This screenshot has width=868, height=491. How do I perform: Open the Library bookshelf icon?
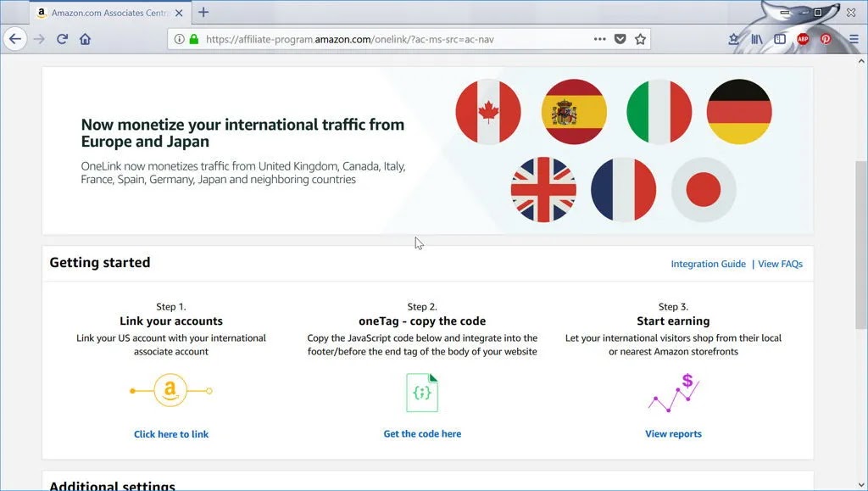pos(756,39)
